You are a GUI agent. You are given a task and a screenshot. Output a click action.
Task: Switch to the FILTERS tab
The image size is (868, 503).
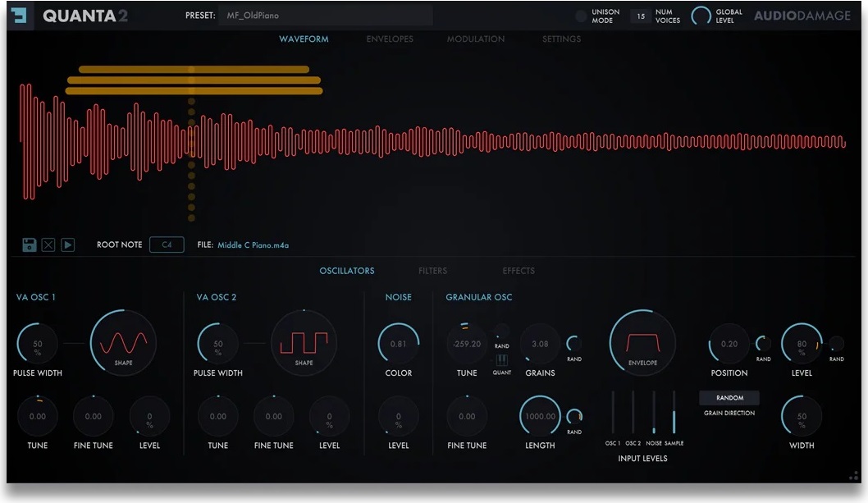pos(432,270)
